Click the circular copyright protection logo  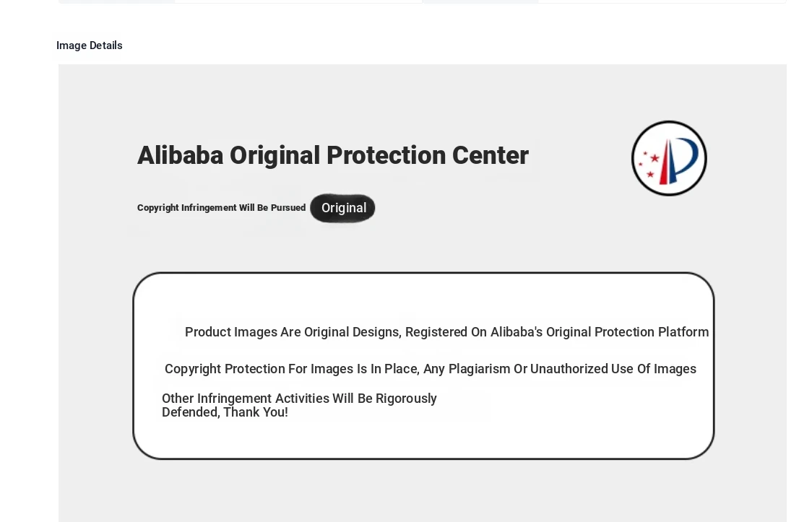pyautogui.click(x=669, y=158)
